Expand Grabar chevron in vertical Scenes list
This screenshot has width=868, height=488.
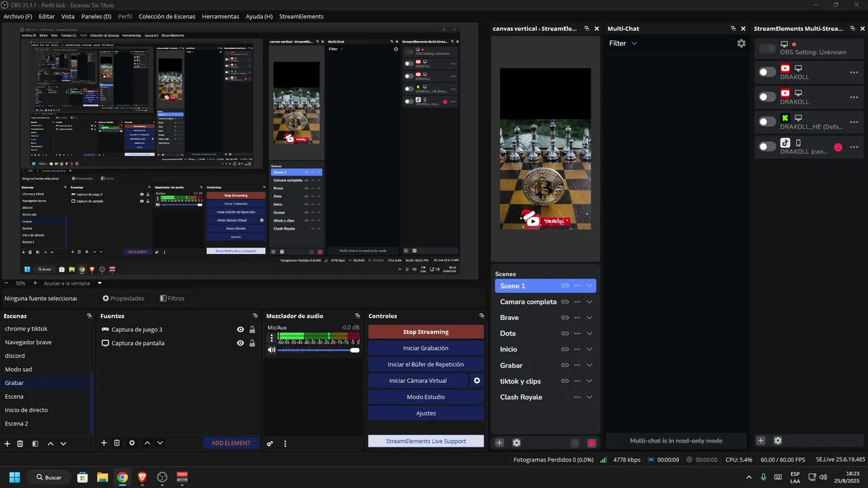[x=589, y=365]
